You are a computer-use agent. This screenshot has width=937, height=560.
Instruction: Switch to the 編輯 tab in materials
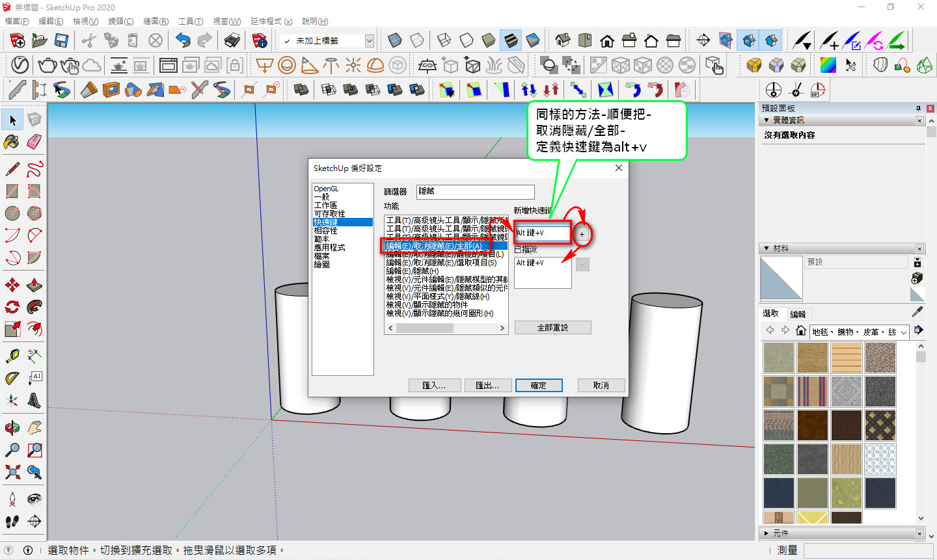coord(798,314)
